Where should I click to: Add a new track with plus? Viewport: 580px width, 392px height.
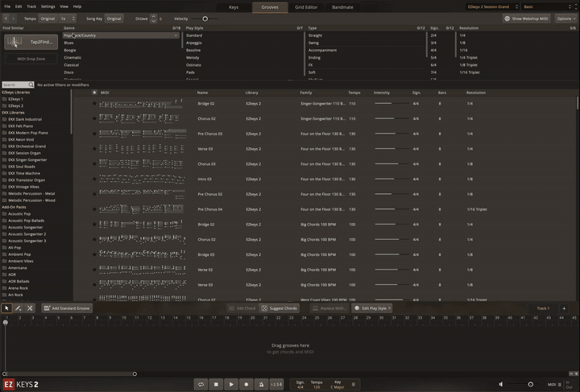pos(564,308)
